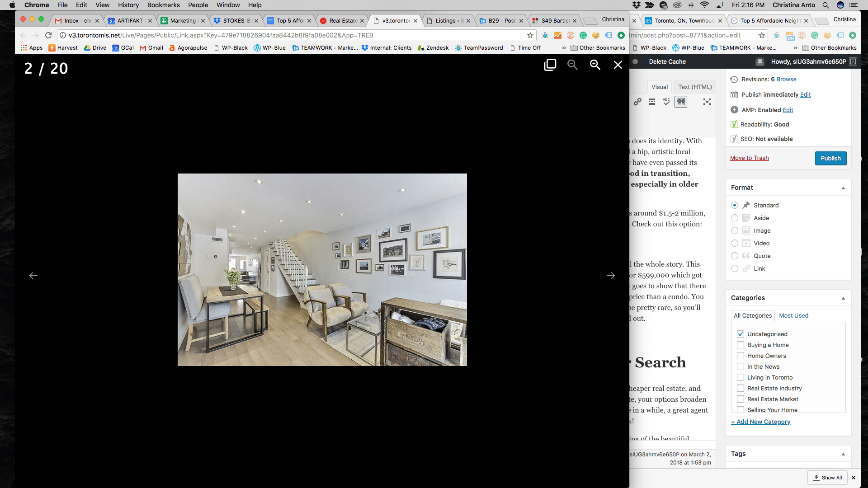The height and width of the screenshot is (488, 868).
Task: Click Delete Cache in WordPress admin bar
Action: point(667,61)
